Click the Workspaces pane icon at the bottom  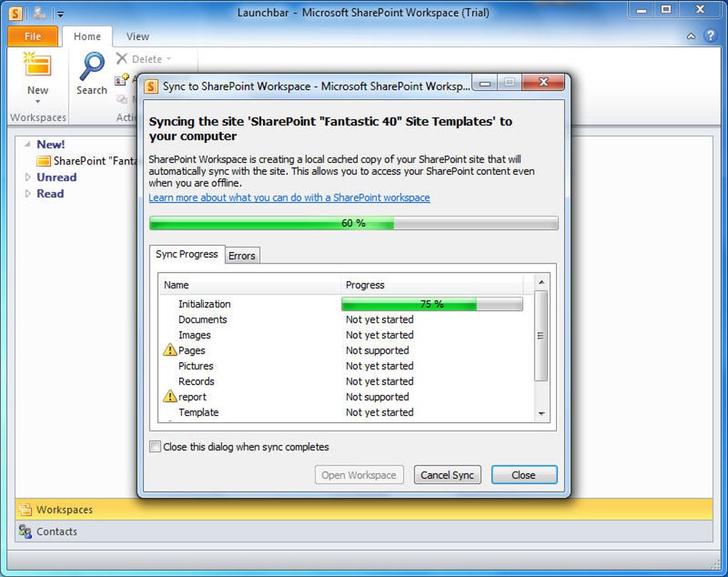25,509
